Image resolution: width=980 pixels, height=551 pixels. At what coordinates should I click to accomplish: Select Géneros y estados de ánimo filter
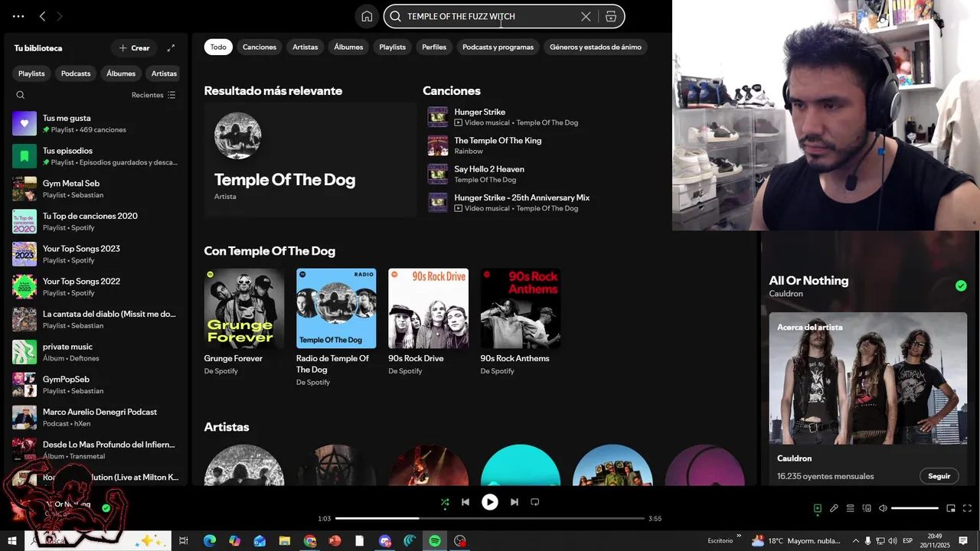(x=596, y=47)
